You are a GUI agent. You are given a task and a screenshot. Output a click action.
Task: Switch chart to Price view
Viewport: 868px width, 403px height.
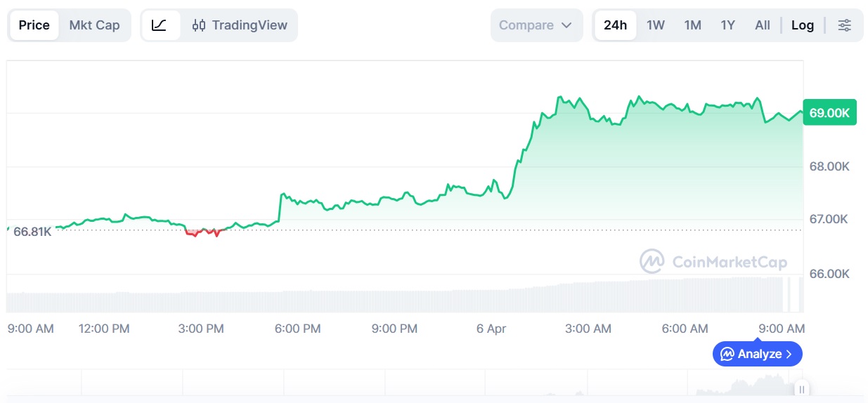34,25
